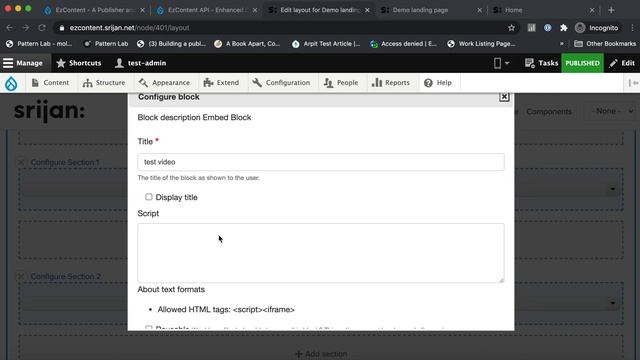
Task: Open the Configuration admin menu
Action: coord(281,82)
